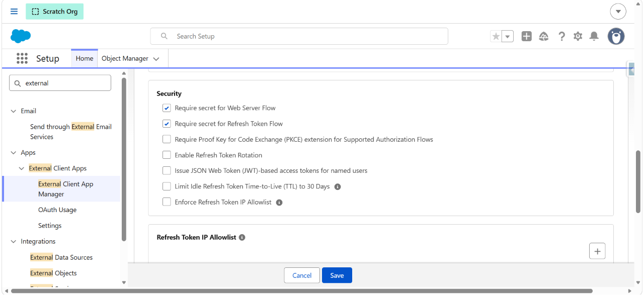Select the Home tab
The width and height of the screenshot is (644, 295).
pyautogui.click(x=85, y=58)
